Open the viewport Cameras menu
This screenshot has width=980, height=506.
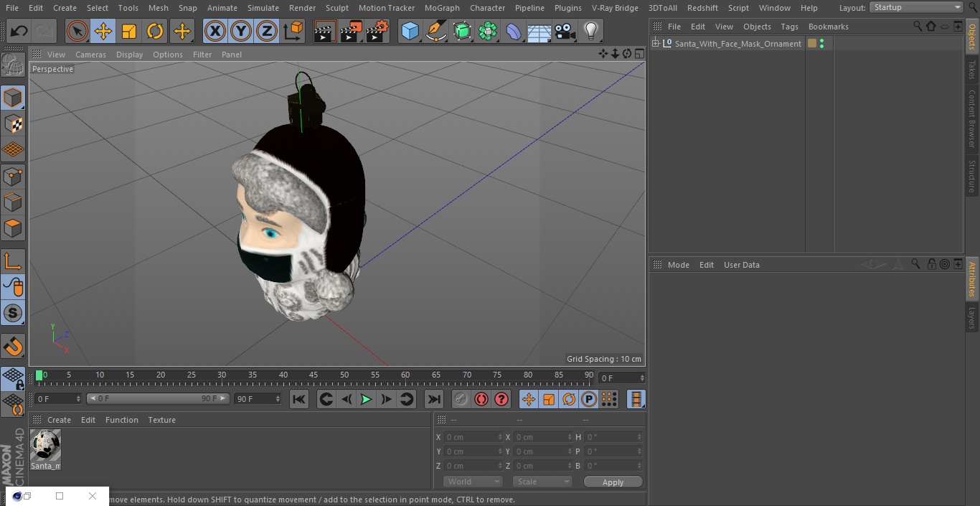click(x=90, y=55)
